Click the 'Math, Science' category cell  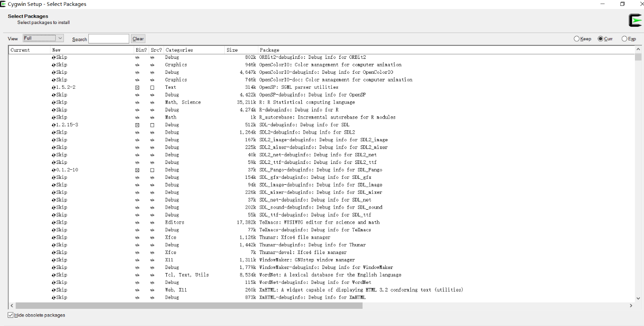tap(183, 102)
